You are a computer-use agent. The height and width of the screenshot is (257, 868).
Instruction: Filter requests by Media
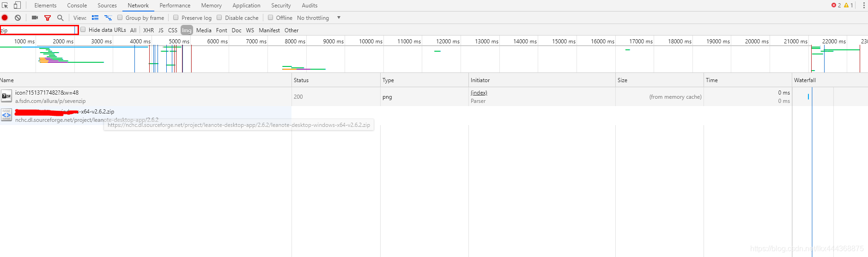click(204, 30)
